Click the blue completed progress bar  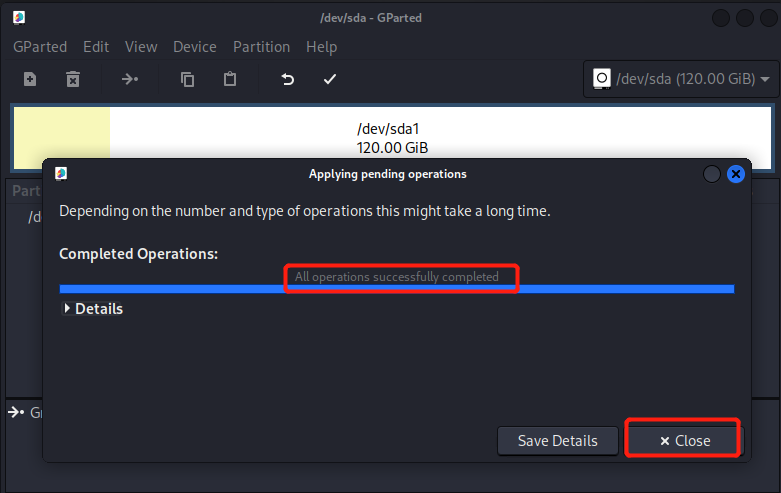tap(396, 289)
